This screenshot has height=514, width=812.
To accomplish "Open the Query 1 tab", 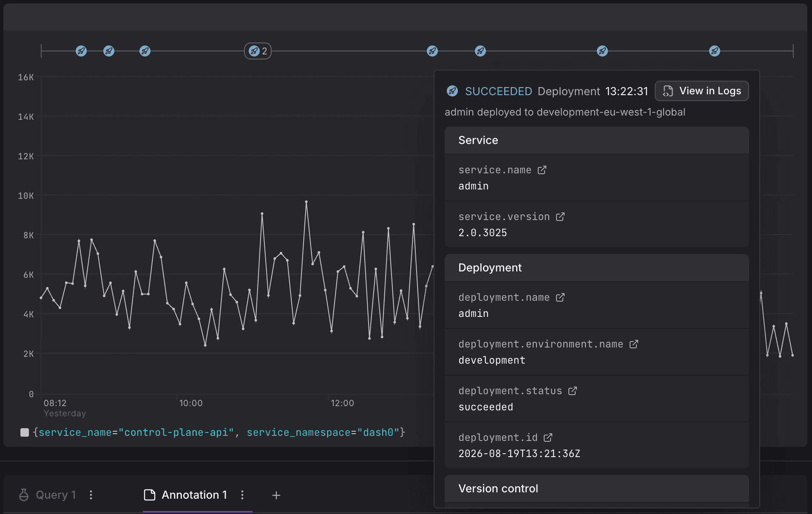I will pos(48,495).
